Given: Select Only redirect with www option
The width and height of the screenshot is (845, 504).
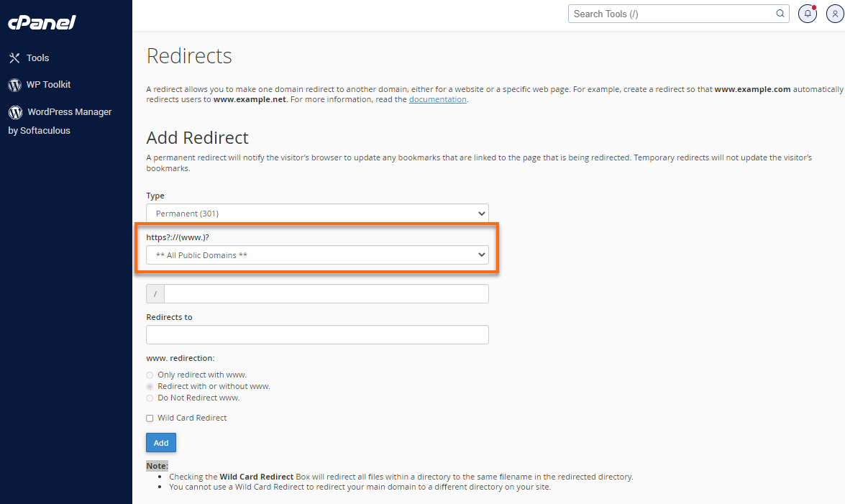Looking at the screenshot, I should pyautogui.click(x=150, y=375).
